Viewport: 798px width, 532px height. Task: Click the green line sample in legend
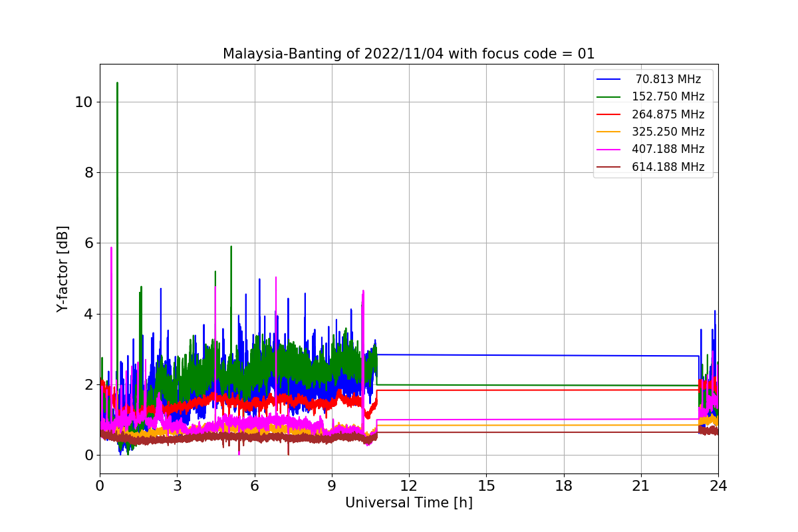click(x=608, y=96)
